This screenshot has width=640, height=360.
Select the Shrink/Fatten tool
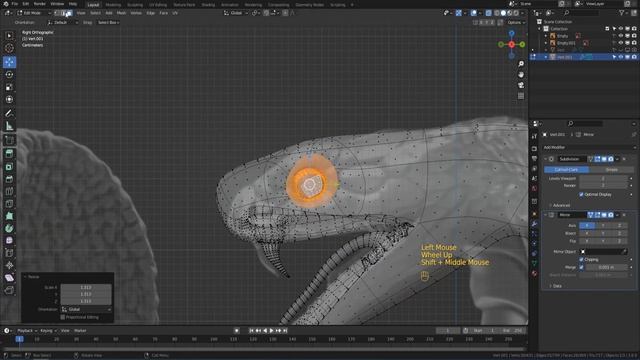tap(9, 265)
